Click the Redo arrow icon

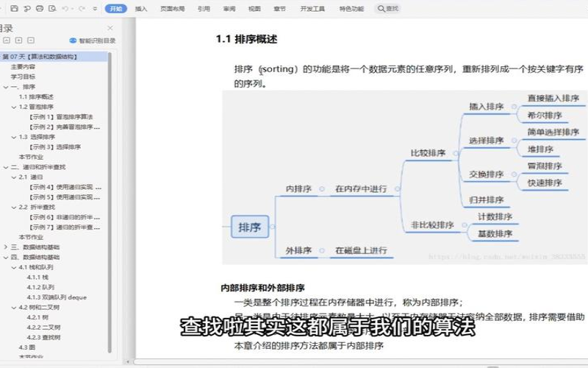coord(82,8)
